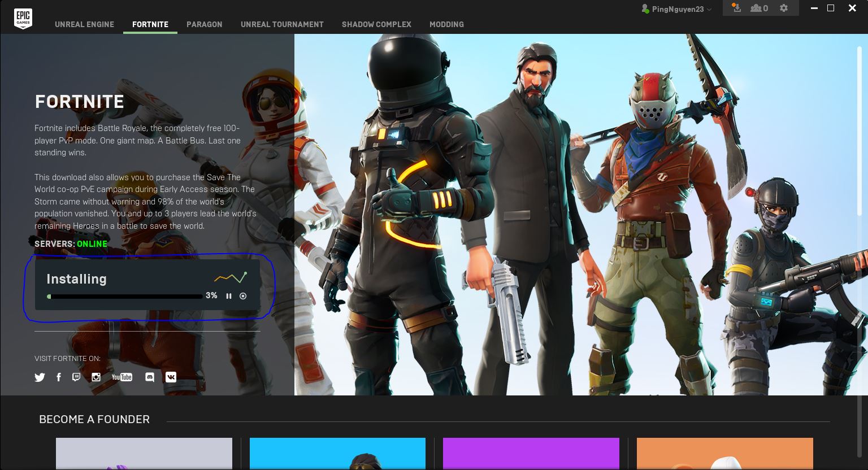
Task: Maximize the launcher window
Action: coord(831,8)
